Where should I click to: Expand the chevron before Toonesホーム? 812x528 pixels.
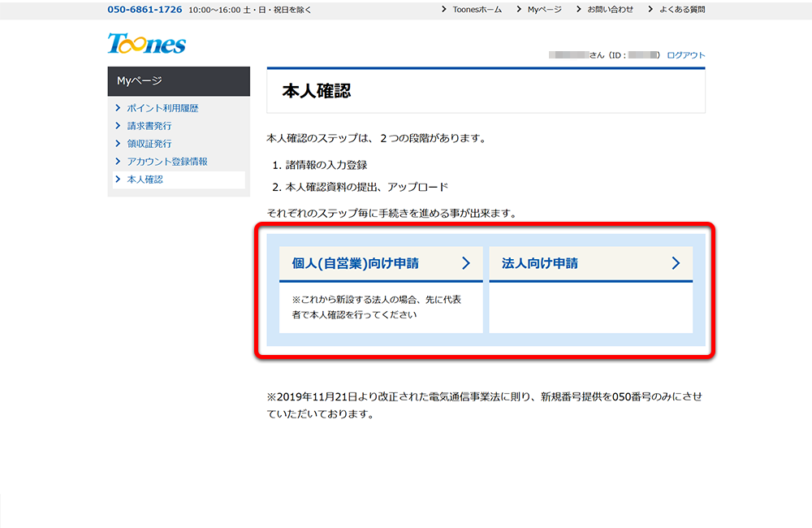click(x=443, y=10)
